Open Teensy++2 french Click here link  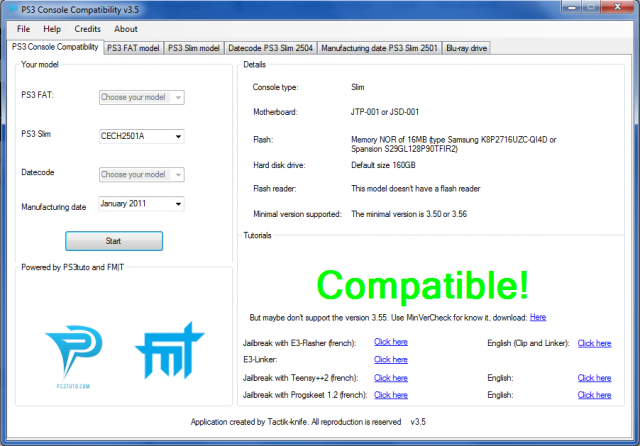[391, 378]
